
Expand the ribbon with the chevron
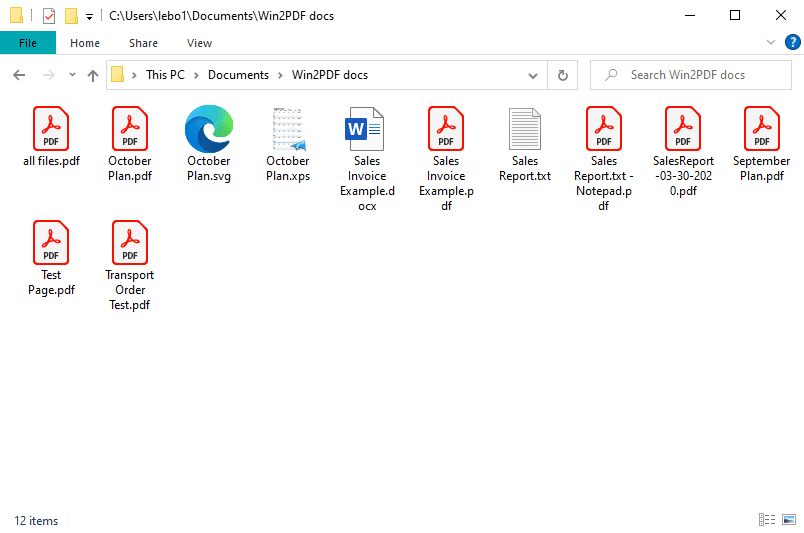pos(770,43)
